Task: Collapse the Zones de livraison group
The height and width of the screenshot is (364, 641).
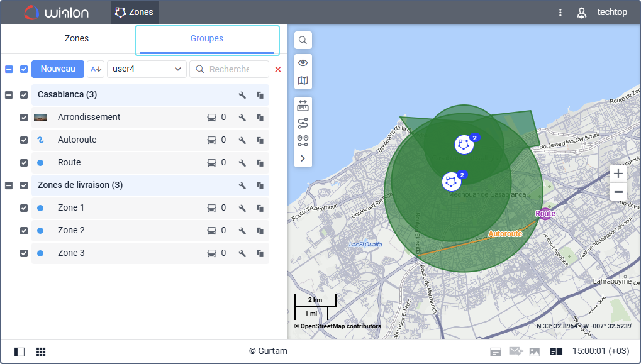Action: pyautogui.click(x=9, y=185)
